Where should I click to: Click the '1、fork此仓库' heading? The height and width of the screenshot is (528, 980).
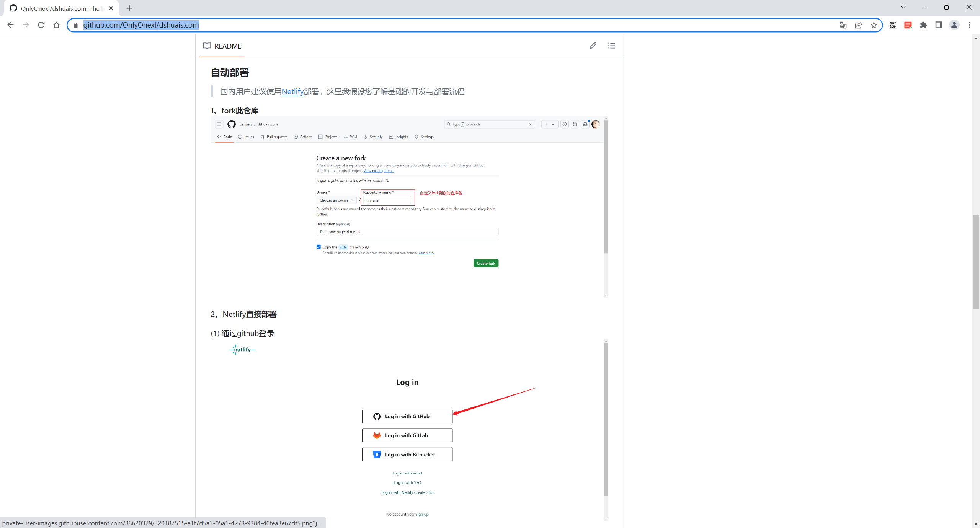tap(235, 111)
